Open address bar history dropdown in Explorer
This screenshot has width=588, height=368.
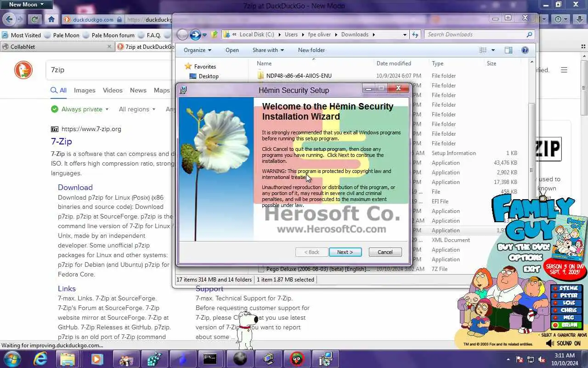405,34
